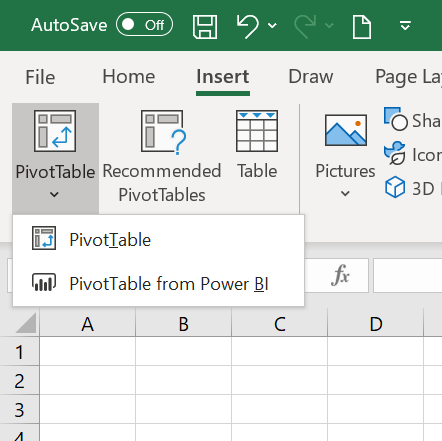
Task: Click cell D1
Action: click(375, 351)
